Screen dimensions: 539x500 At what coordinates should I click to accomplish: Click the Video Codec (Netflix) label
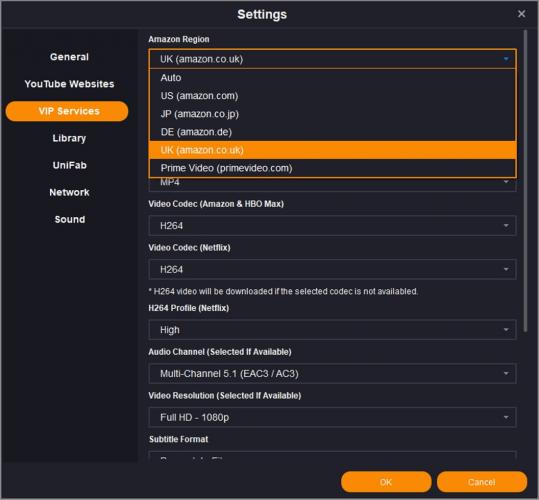(189, 248)
